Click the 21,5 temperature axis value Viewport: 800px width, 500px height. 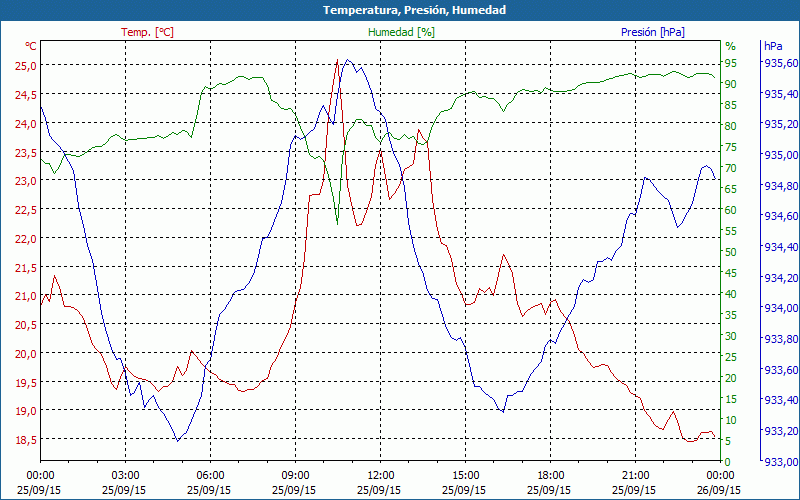(25, 267)
